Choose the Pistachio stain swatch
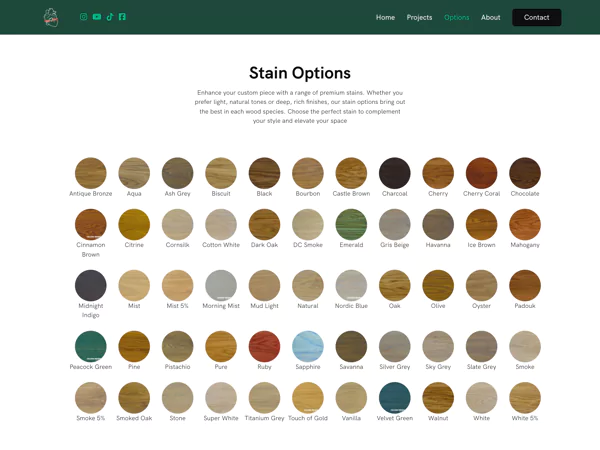 click(178, 346)
